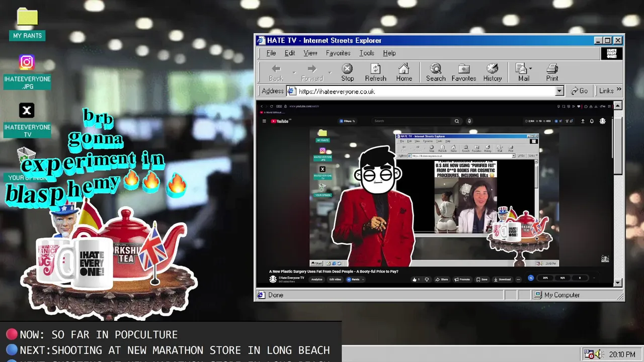The height and width of the screenshot is (362, 644).
Task: Reload the page with Refresh icon
Action: click(375, 68)
